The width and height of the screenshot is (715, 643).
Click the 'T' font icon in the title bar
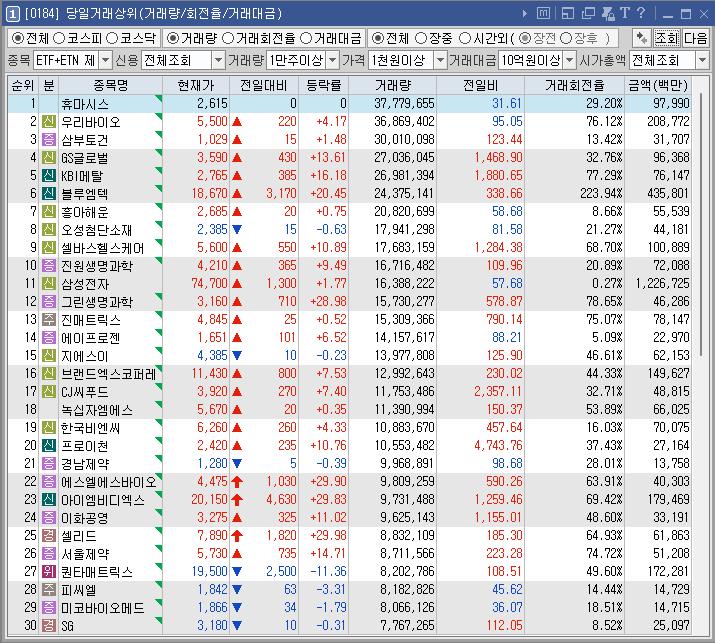click(625, 13)
